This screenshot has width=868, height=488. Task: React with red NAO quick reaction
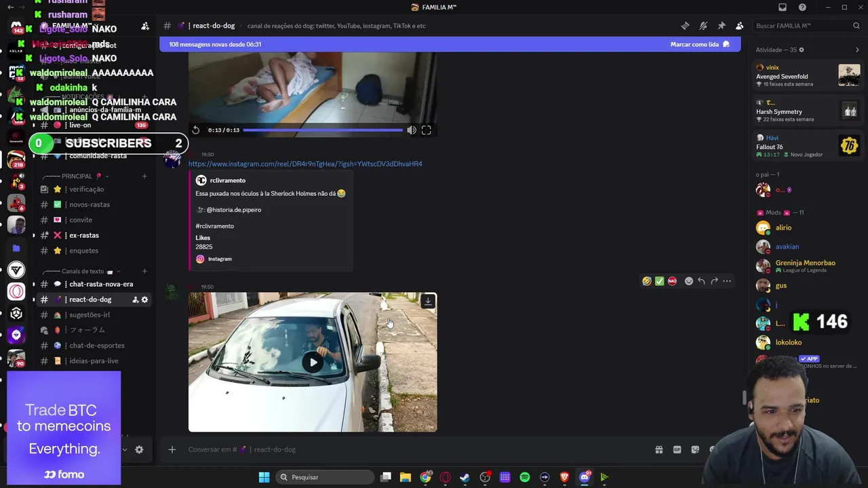click(672, 281)
